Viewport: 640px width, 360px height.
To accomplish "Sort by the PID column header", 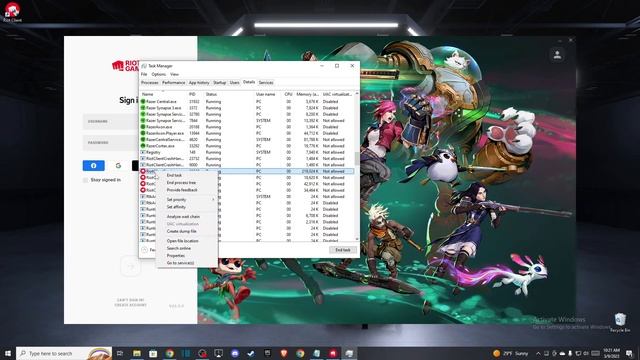I will coord(195,94).
